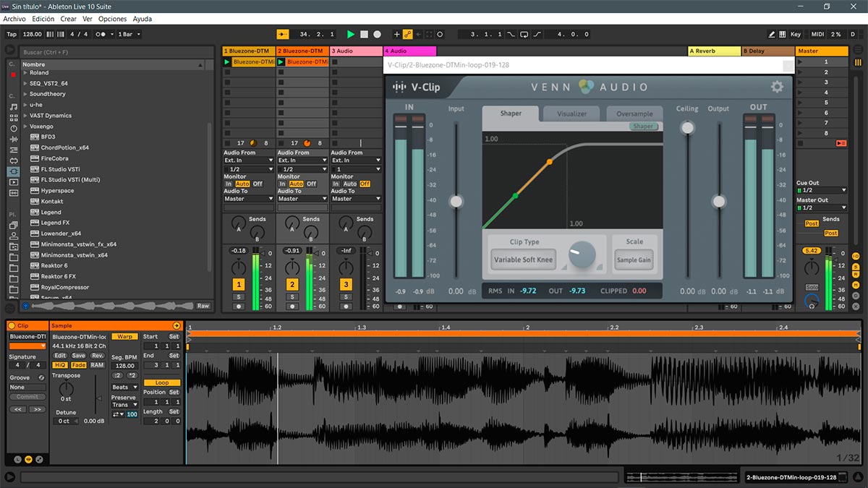Expand the Soundtheory folder
The image size is (868, 488).
(x=25, y=94)
